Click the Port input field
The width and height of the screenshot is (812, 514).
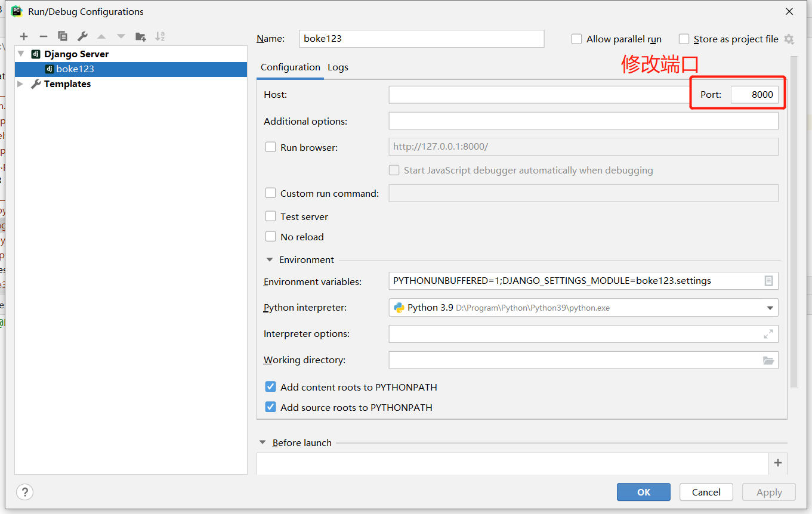[x=755, y=95]
